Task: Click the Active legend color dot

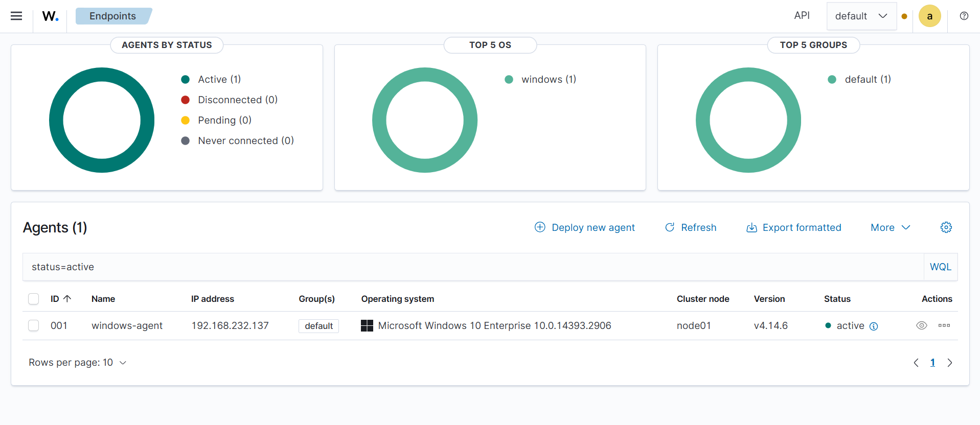Action: (186, 79)
